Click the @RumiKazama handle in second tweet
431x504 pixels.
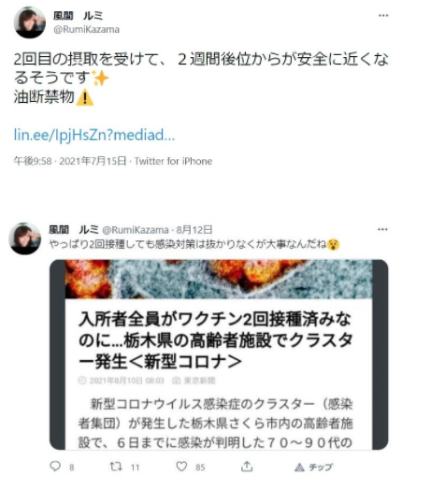pyautogui.click(x=136, y=230)
